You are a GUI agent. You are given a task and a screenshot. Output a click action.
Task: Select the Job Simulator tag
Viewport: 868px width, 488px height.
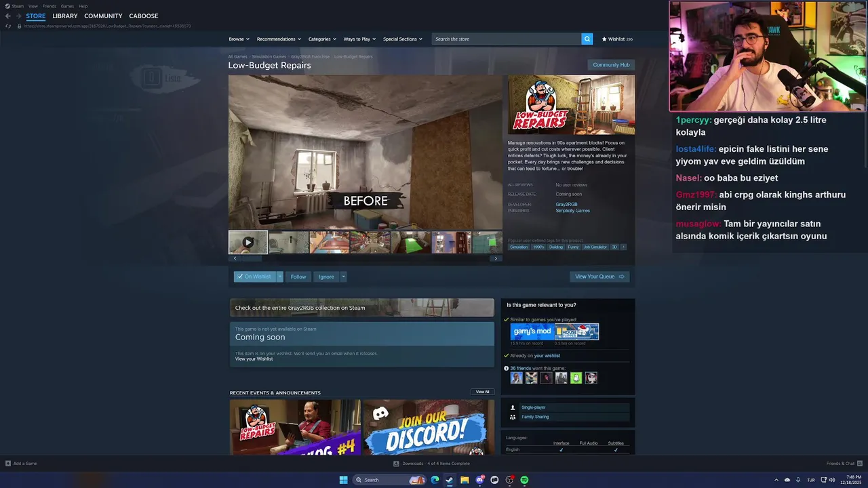pos(595,247)
